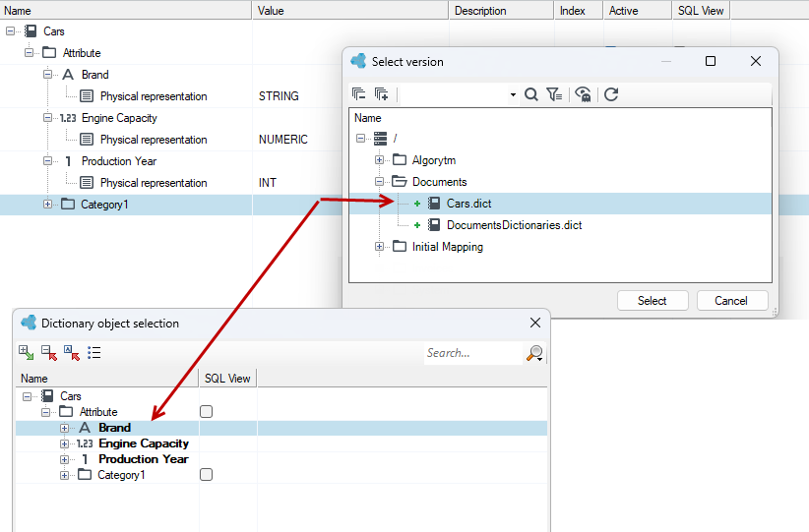809x532 pixels.
Task: Collapse the Cars node in main tree
Action: click(10, 31)
